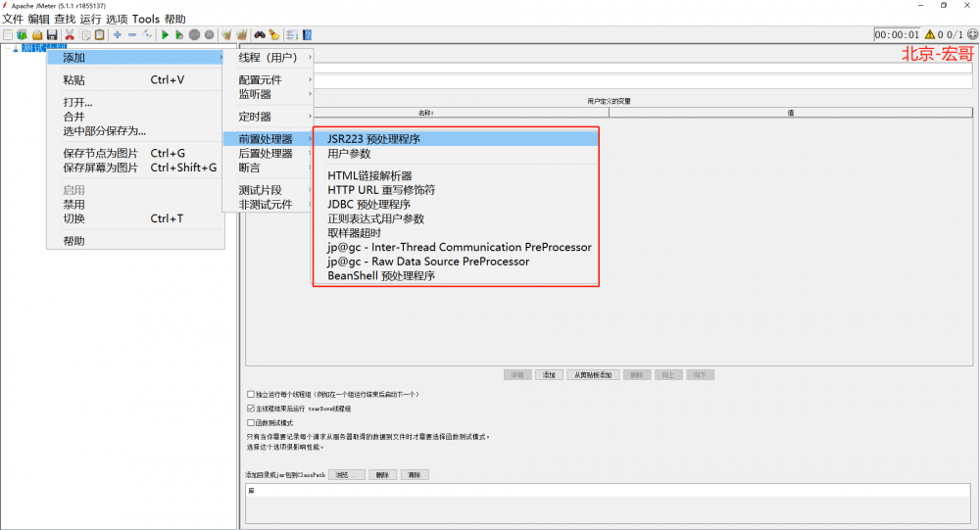This screenshot has width=980, height=530.
Task: Expand the 线程（用户） submenu
Action: (x=269, y=58)
